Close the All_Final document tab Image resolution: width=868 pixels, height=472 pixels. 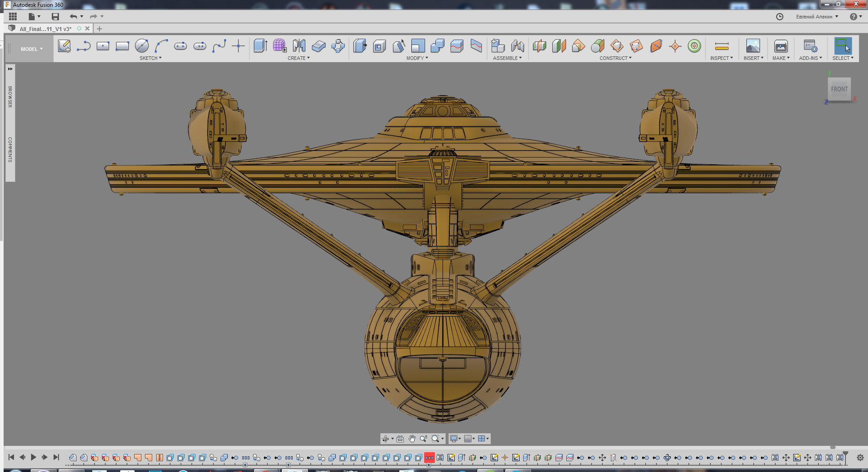(87, 28)
